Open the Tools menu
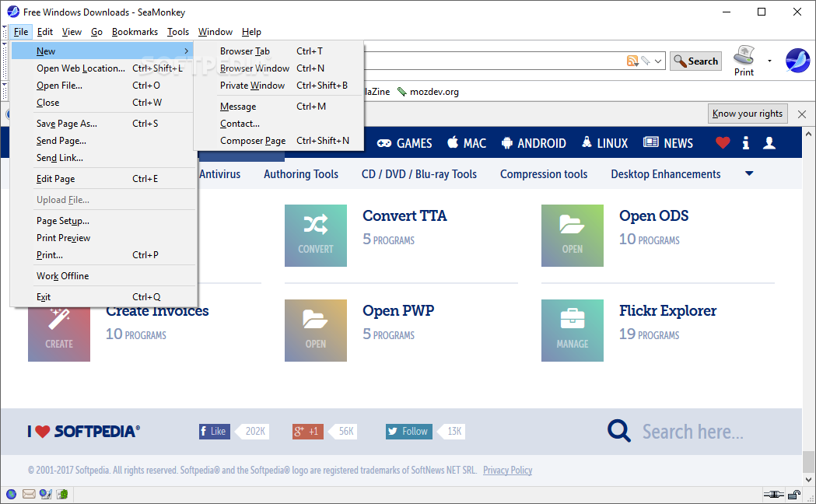Screen dimensions: 816x504 [x=178, y=32]
